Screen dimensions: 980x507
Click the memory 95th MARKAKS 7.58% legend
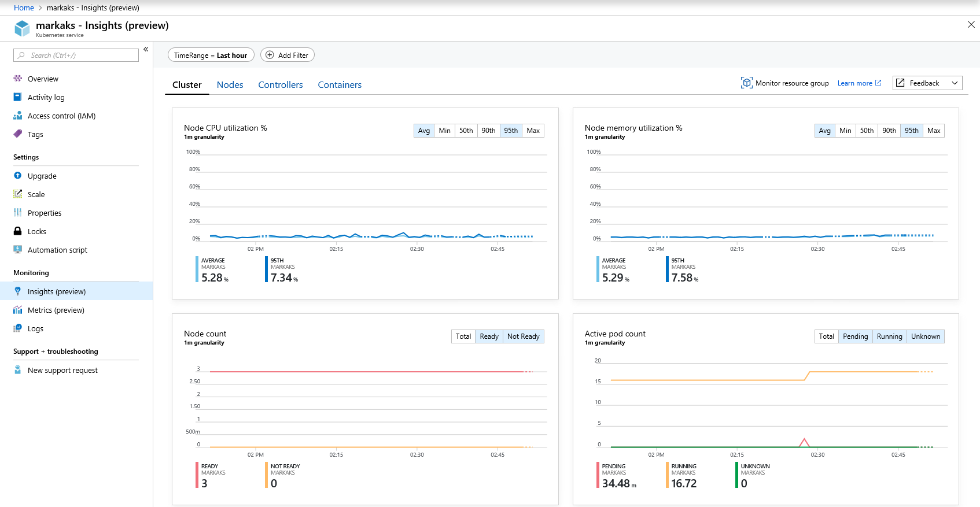(683, 269)
